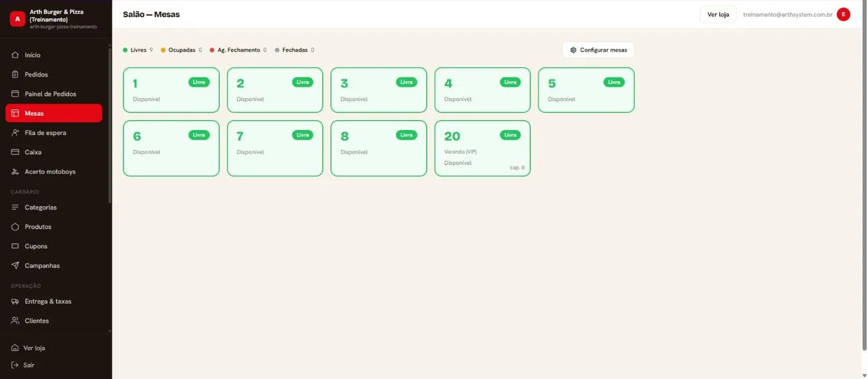Open table 20 Varanda (VIP) card
This screenshot has height=379, width=868.
click(x=482, y=148)
